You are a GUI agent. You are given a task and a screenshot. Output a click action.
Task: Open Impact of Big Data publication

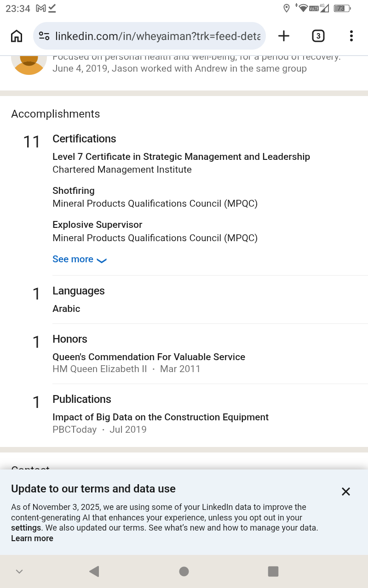(160, 417)
